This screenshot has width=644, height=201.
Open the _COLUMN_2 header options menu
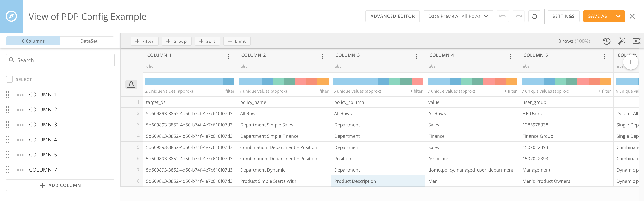tap(322, 56)
